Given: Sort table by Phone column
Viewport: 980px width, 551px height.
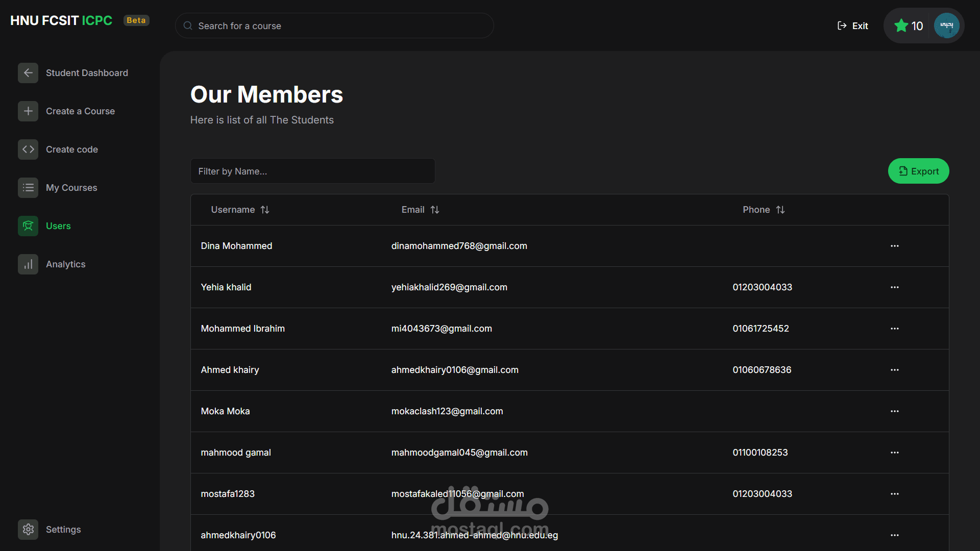Looking at the screenshot, I should click(764, 210).
